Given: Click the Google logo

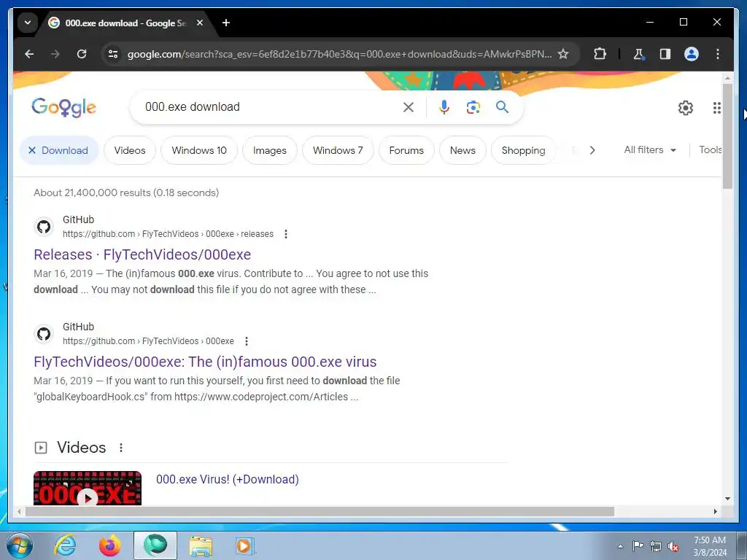Looking at the screenshot, I should 64,108.
